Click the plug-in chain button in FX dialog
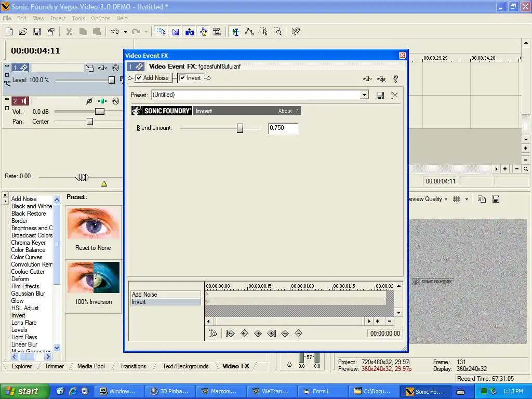 pos(367,79)
